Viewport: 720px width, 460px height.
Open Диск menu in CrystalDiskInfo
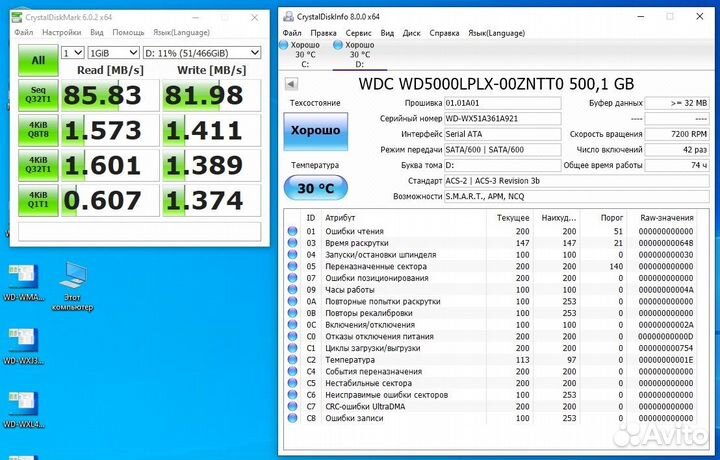411,33
